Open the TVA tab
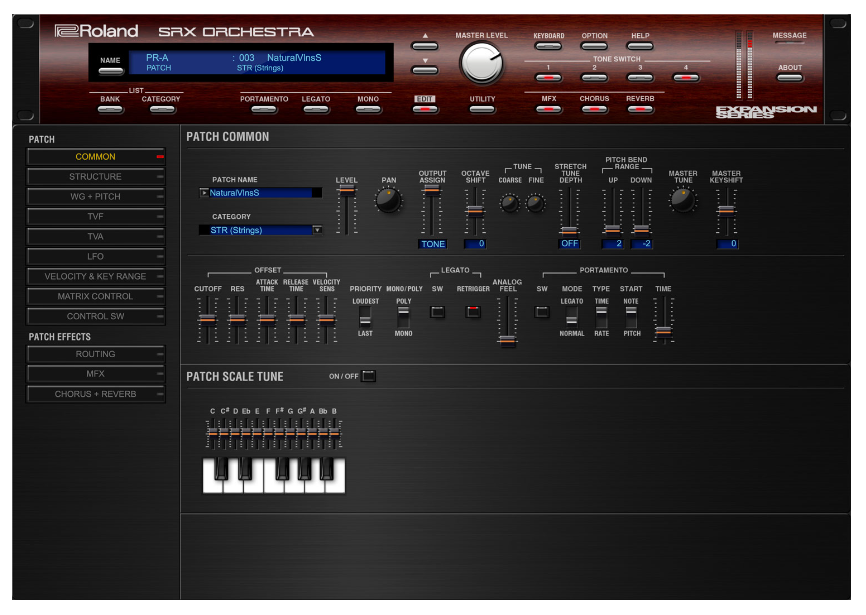866x615 pixels. pos(96,236)
